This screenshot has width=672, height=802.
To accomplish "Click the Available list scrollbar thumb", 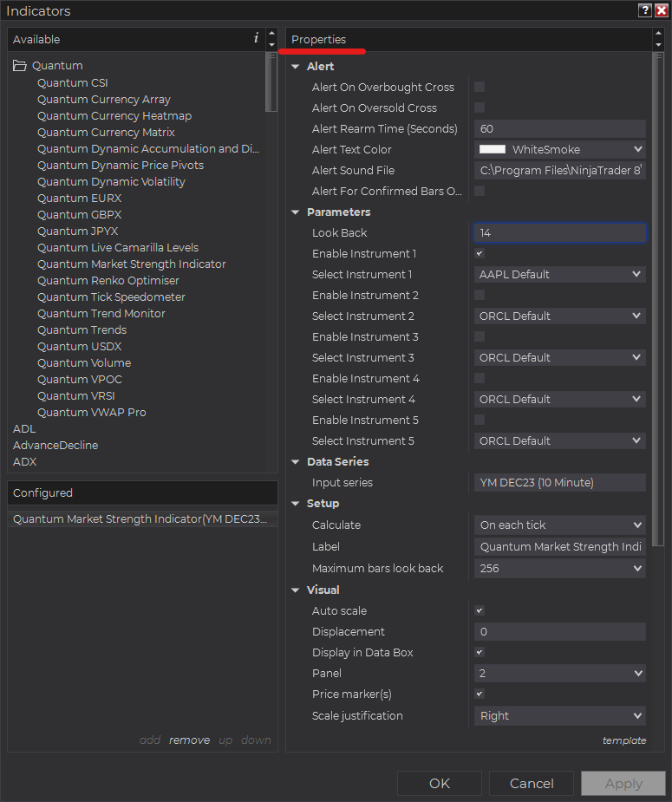I will tap(271, 83).
